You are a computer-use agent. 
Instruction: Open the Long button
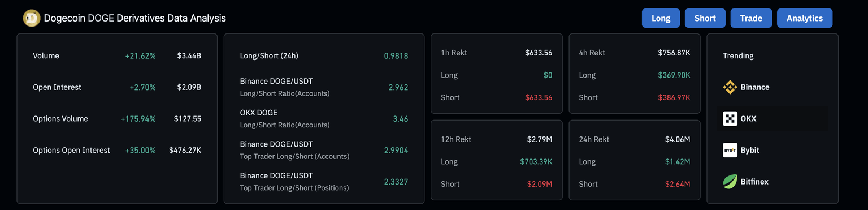point(661,18)
